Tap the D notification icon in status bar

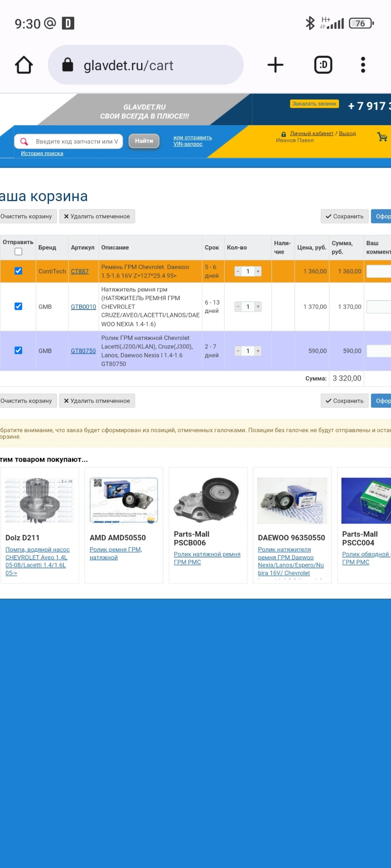(68, 23)
